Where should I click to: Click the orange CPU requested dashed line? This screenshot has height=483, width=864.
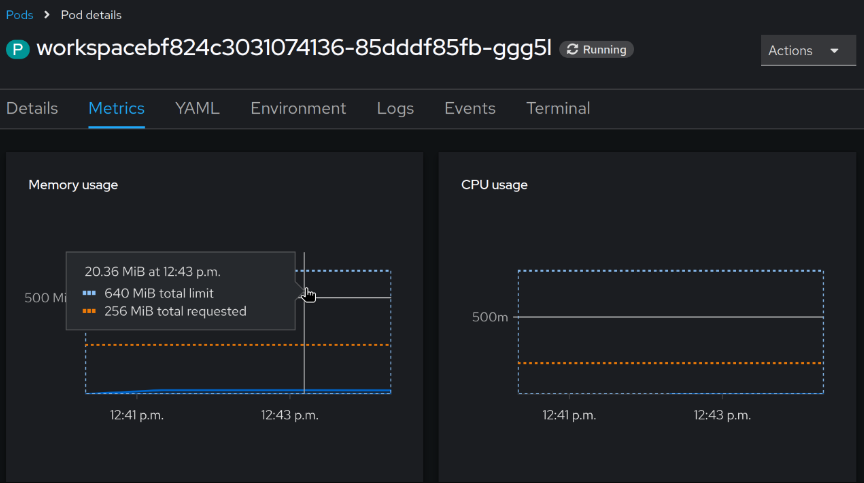[x=670, y=363]
